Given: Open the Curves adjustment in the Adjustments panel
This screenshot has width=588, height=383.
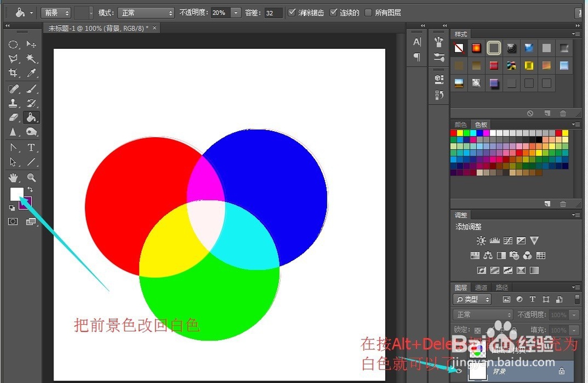Looking at the screenshot, I should click(509, 241).
